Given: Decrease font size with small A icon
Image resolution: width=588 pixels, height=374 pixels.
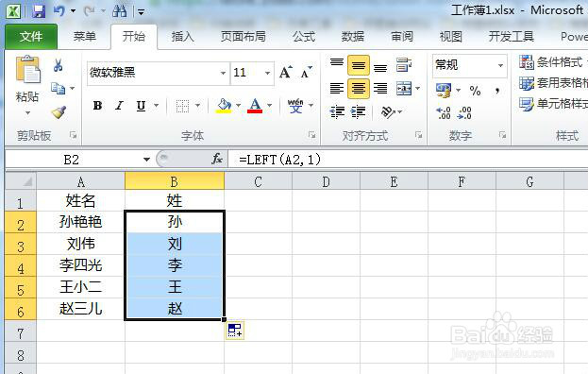Looking at the screenshot, I should pos(306,72).
